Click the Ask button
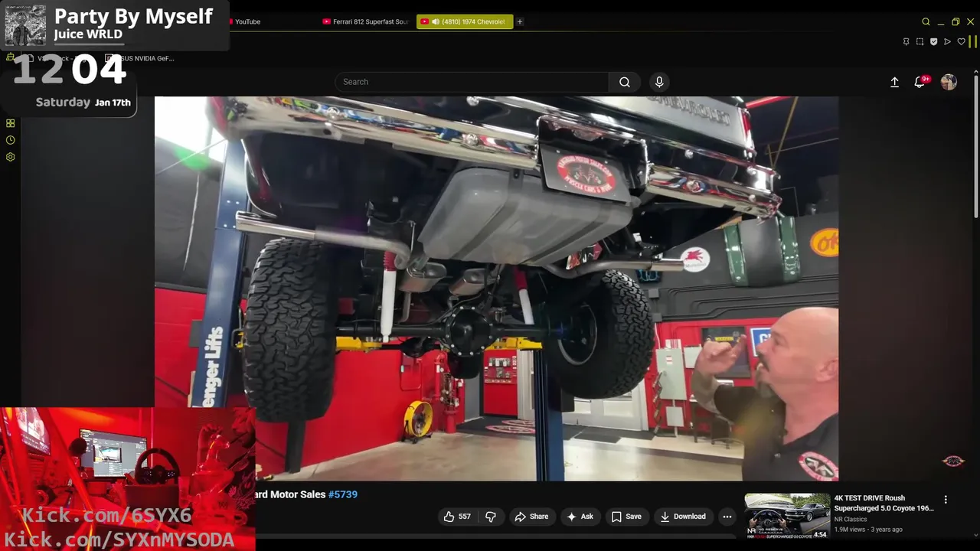Screen dimensions: 980x551 580,517
